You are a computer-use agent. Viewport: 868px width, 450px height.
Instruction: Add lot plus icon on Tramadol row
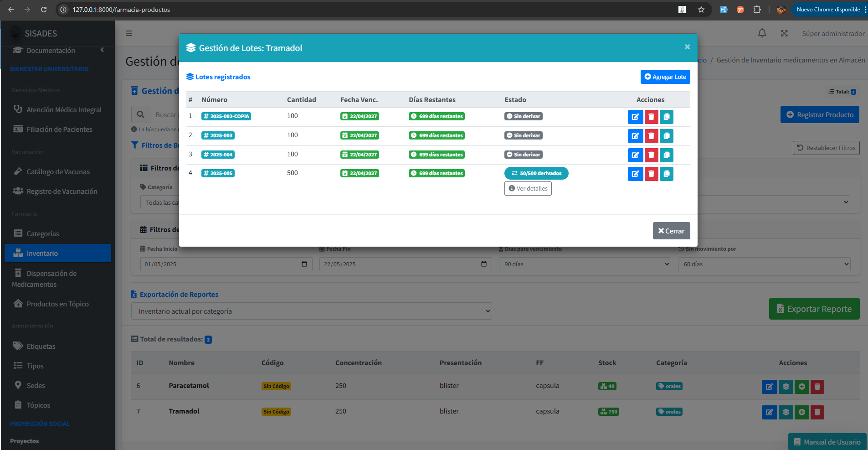pos(801,412)
